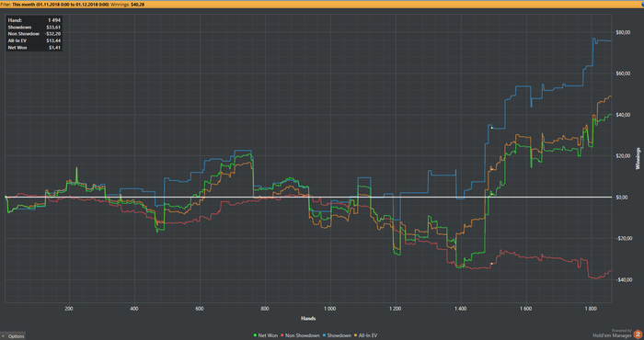The width and height of the screenshot is (644, 340).
Task: Click the 'Powered by Hold'em Manager' text
Action: click(612, 334)
